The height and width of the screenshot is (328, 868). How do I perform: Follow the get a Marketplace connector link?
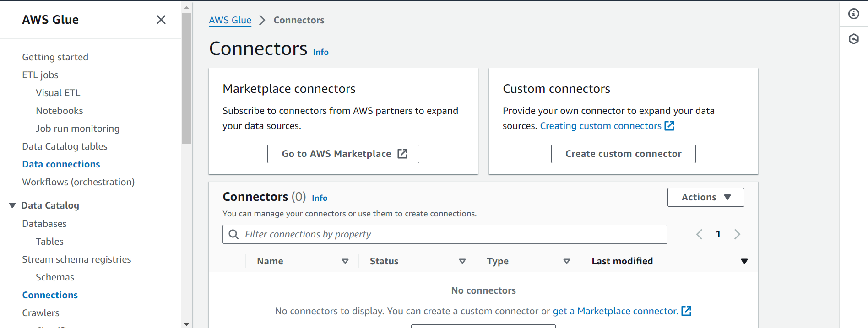tap(616, 311)
